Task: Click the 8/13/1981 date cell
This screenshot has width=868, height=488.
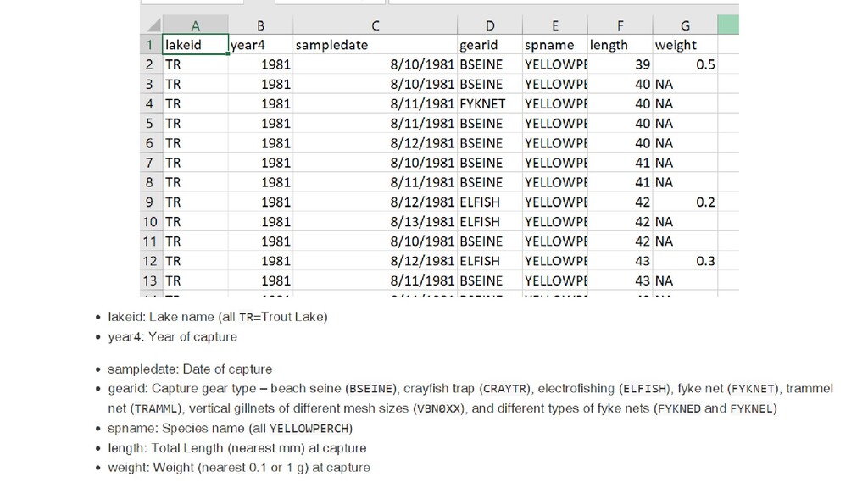Action: [x=376, y=221]
